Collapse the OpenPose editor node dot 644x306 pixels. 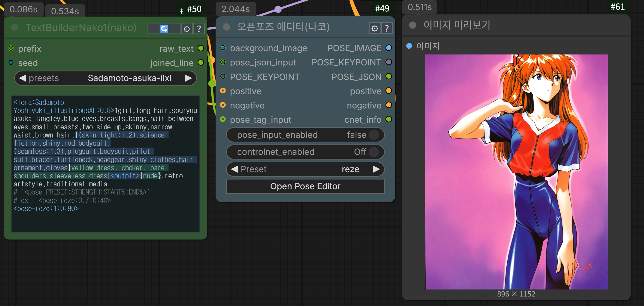click(x=226, y=27)
